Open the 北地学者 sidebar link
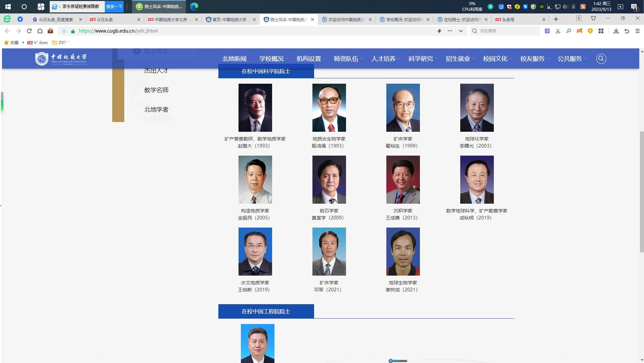 click(x=156, y=110)
